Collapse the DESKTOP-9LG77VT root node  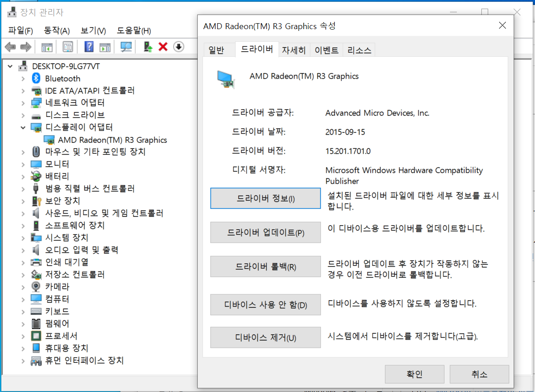click(10, 66)
